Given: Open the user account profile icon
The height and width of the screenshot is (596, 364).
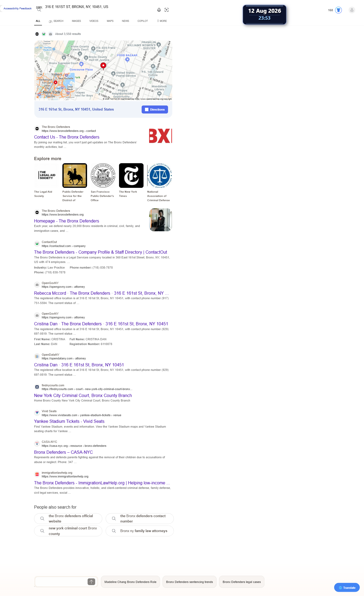Looking at the screenshot, I should 352,10.
